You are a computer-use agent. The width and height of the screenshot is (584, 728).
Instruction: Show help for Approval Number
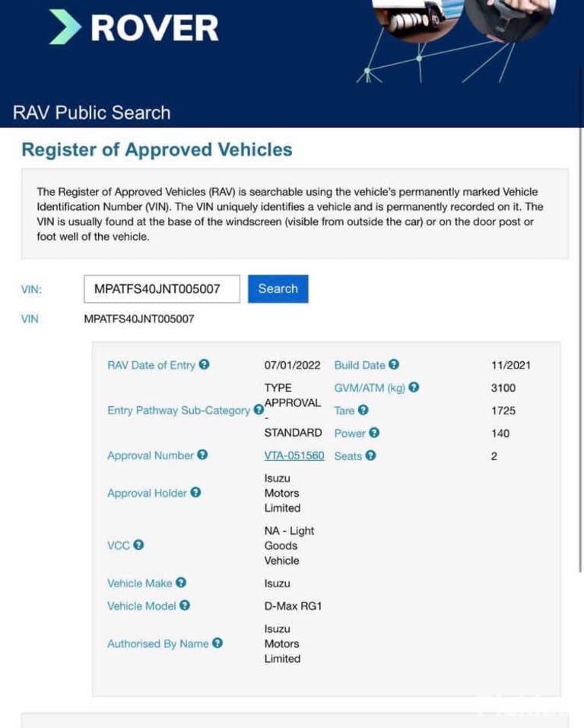[x=202, y=455]
